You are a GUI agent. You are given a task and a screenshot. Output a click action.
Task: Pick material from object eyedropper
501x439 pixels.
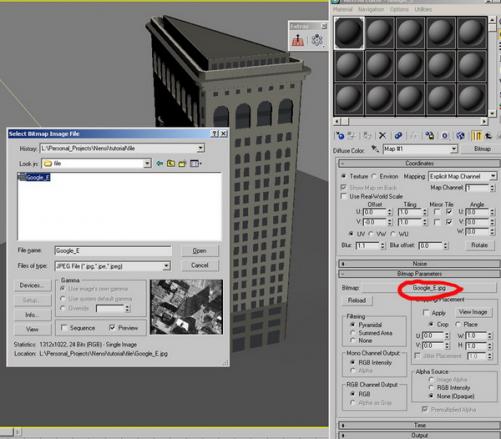375,149
